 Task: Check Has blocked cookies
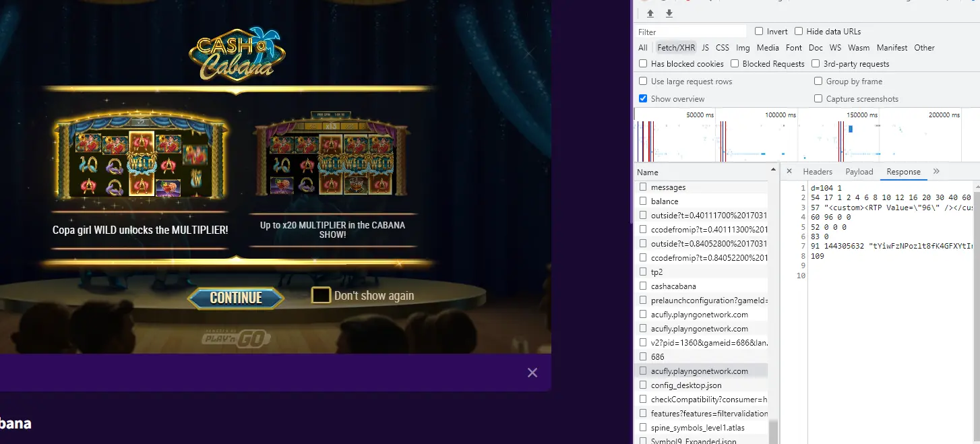tap(643, 63)
